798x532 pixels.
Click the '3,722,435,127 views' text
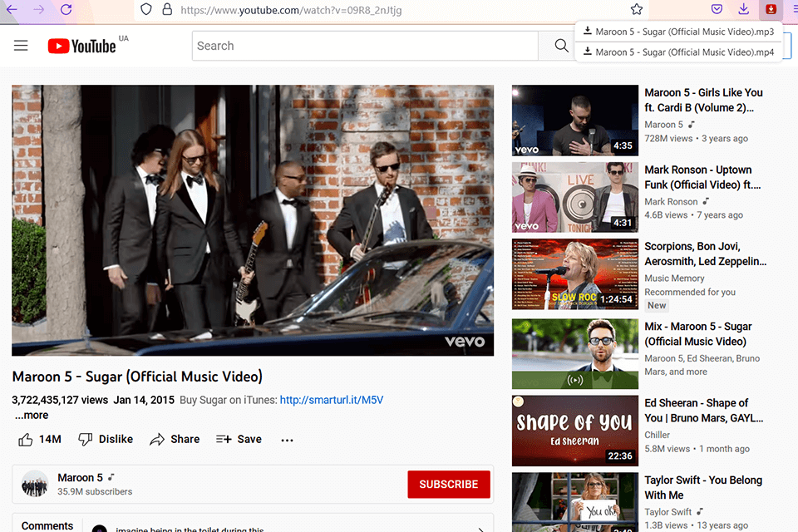tap(60, 400)
